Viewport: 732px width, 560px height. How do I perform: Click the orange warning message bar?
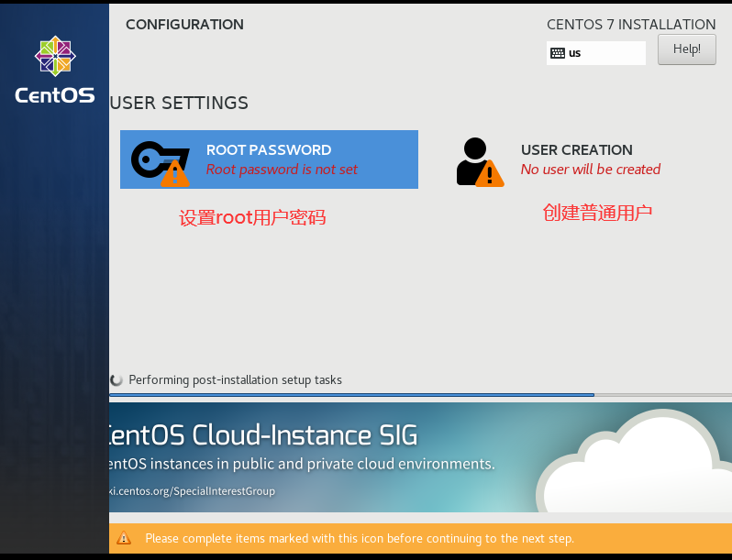pyautogui.click(x=421, y=538)
